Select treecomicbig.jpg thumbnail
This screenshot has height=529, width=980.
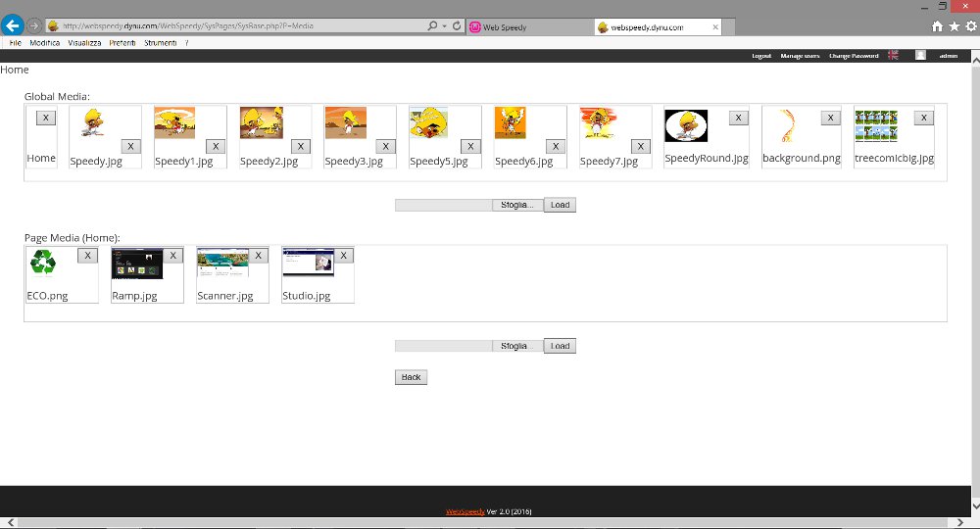tap(876, 125)
